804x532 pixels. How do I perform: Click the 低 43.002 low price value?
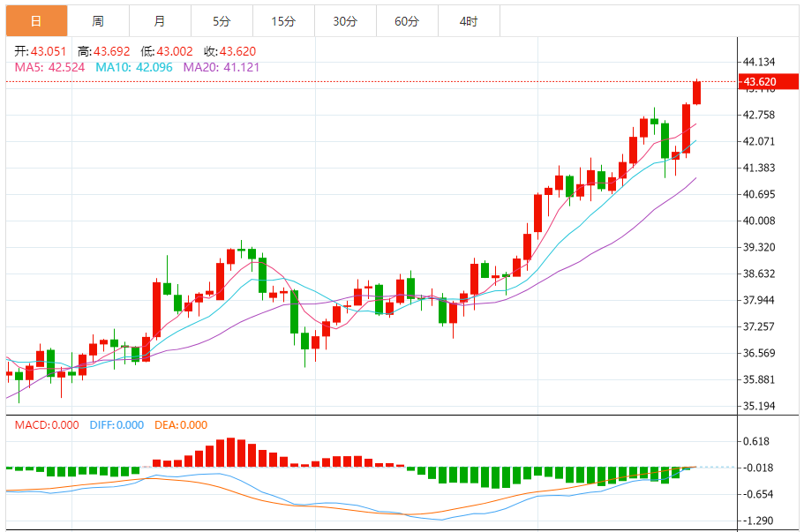pos(169,52)
